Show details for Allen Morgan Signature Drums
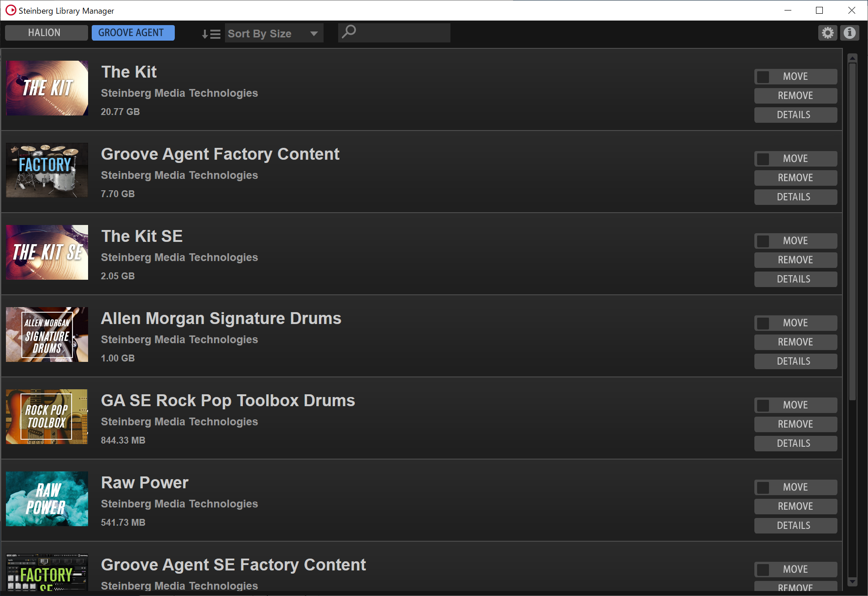The width and height of the screenshot is (868, 596). [x=795, y=361]
